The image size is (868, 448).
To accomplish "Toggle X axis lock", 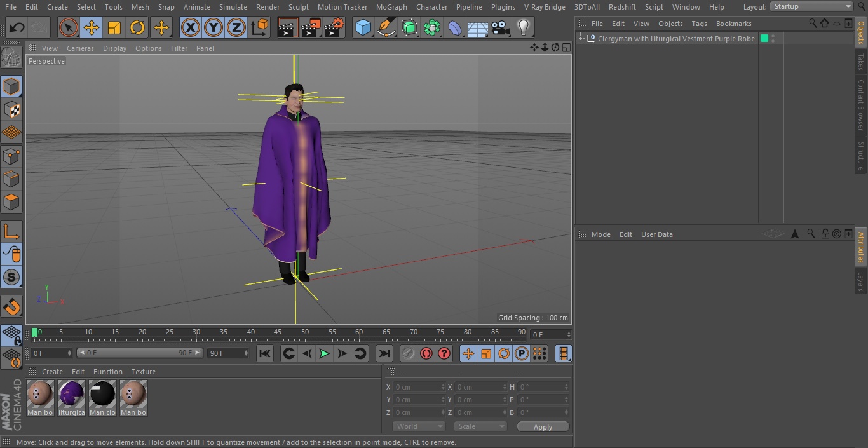I will point(190,27).
